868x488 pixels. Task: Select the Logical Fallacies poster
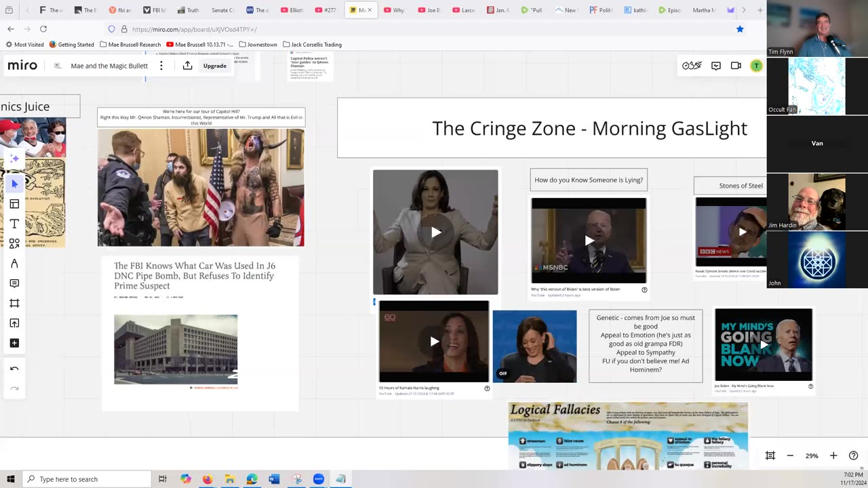628,435
